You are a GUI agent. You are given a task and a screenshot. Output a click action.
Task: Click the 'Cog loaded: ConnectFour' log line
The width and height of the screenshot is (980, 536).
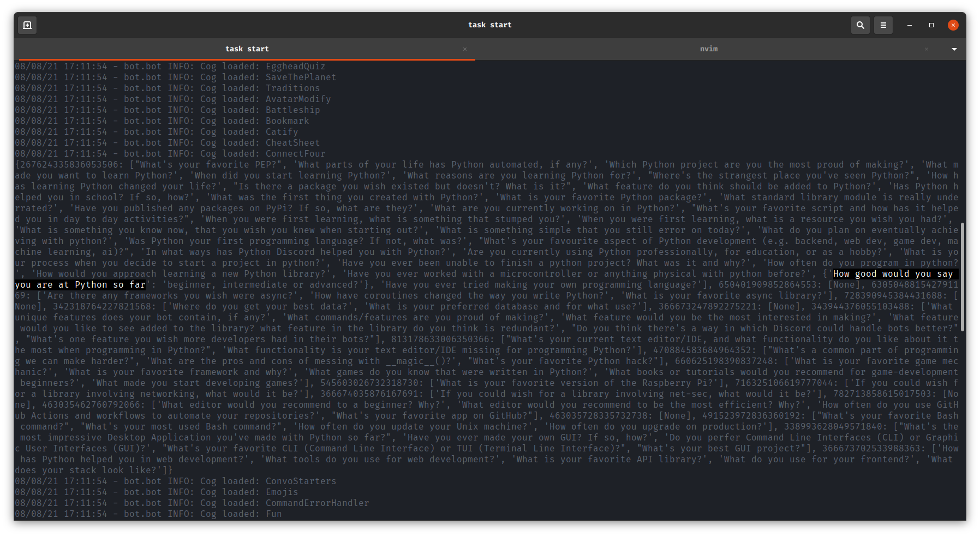tap(170, 154)
